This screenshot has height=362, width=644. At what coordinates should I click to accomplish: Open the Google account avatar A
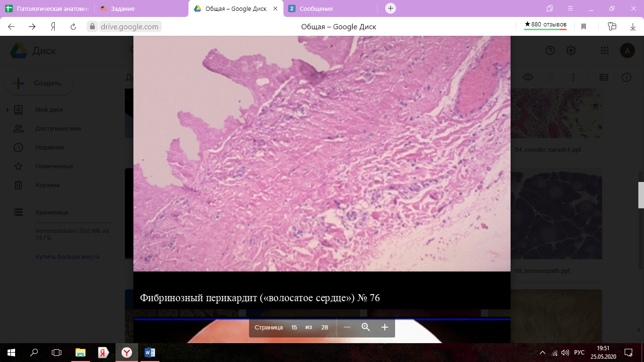[627, 50]
